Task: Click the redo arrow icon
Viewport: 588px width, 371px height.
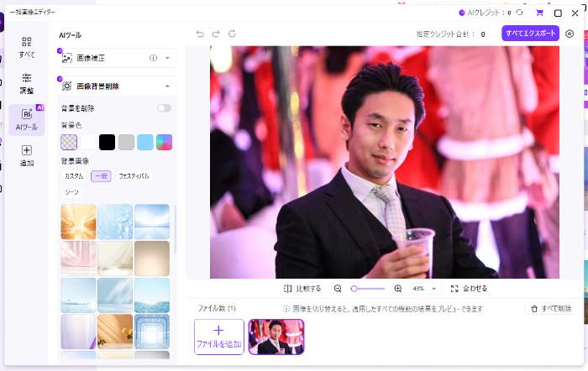Action: (216, 34)
